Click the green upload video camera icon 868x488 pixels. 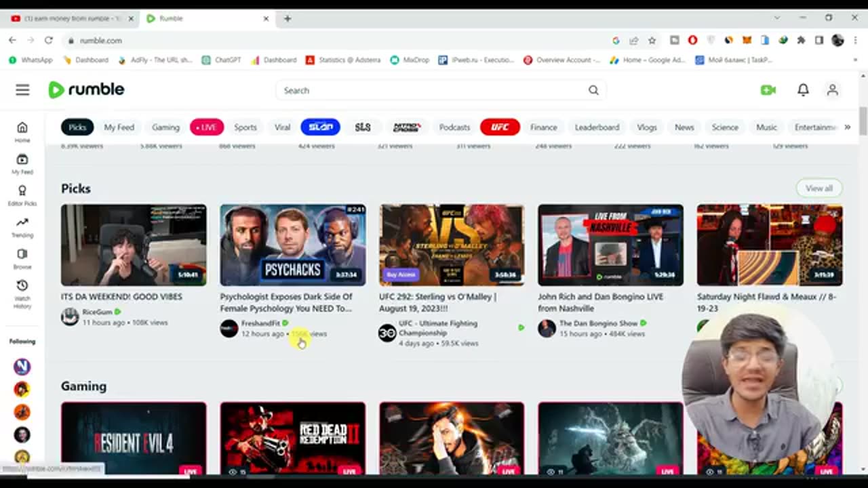(768, 89)
